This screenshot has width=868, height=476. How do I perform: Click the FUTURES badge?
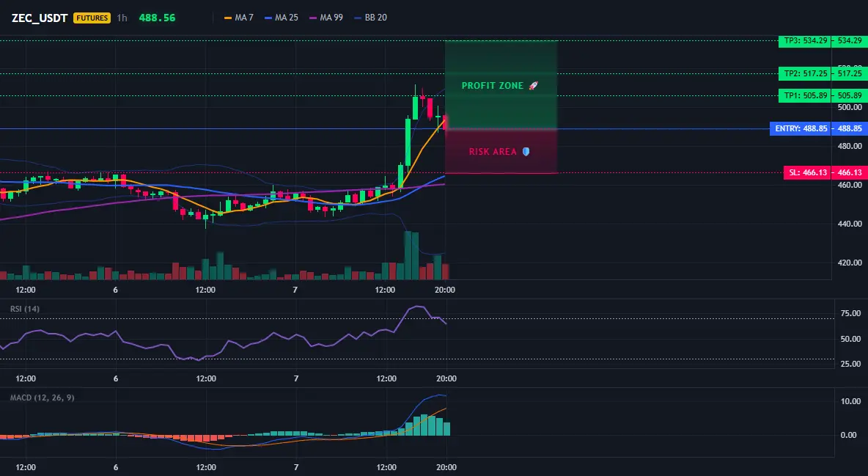(92, 18)
